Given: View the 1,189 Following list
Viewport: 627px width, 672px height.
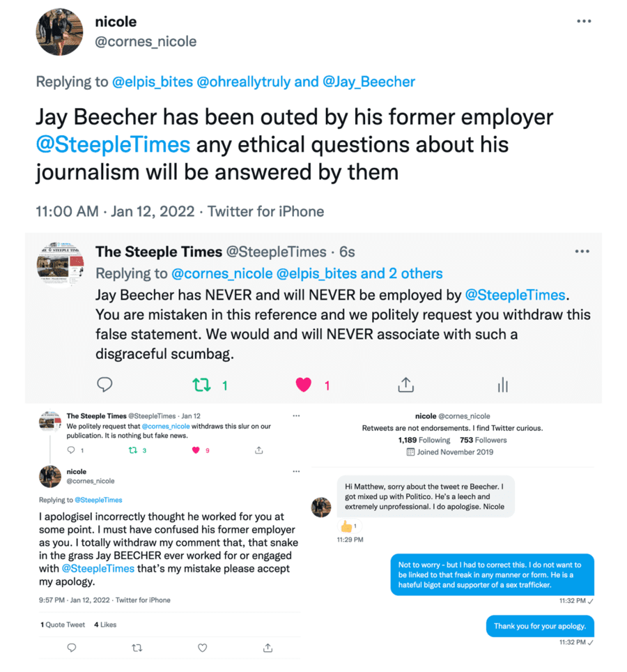Looking at the screenshot, I should [x=424, y=440].
